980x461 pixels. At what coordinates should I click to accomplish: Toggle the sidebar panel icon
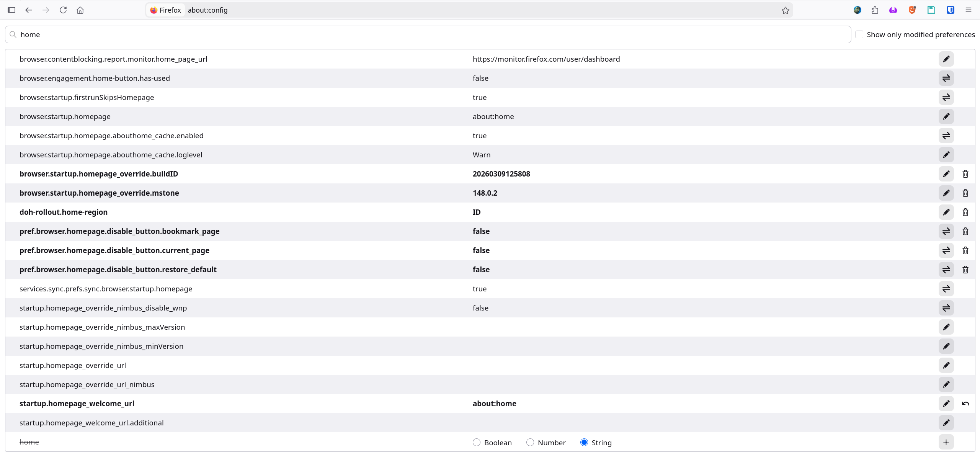[x=11, y=10]
